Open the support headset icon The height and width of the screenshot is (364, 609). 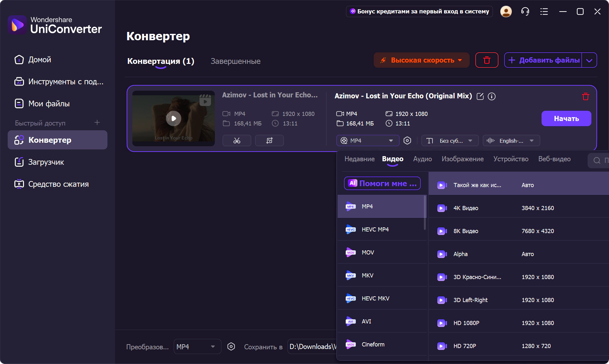525,11
